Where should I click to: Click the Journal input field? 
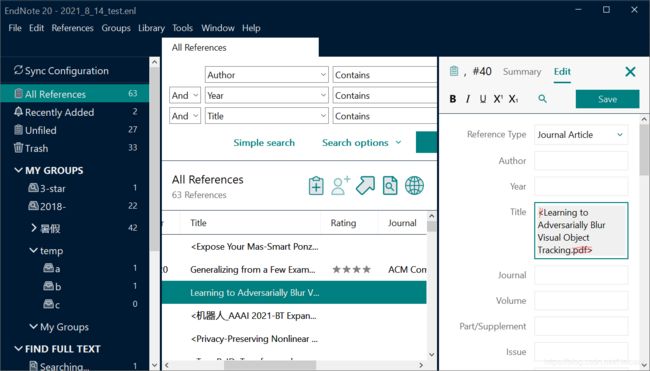pyautogui.click(x=581, y=275)
